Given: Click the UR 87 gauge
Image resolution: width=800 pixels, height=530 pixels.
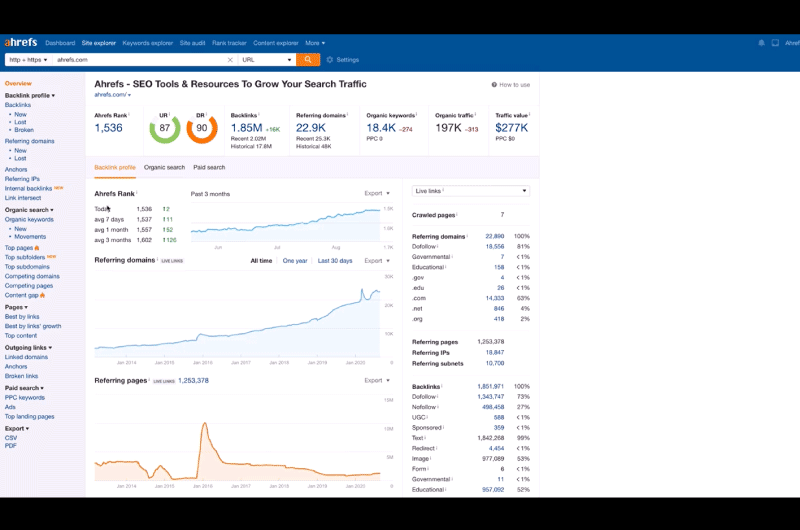Looking at the screenshot, I should (x=164, y=128).
